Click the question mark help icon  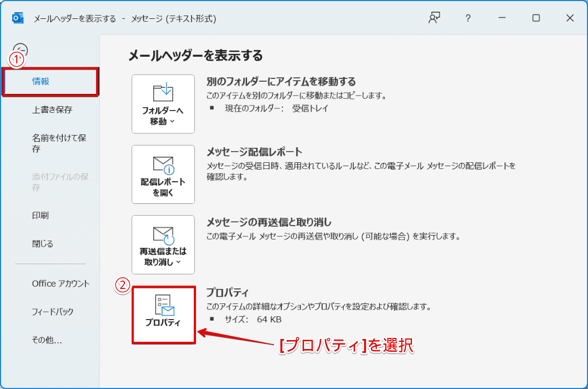(468, 18)
